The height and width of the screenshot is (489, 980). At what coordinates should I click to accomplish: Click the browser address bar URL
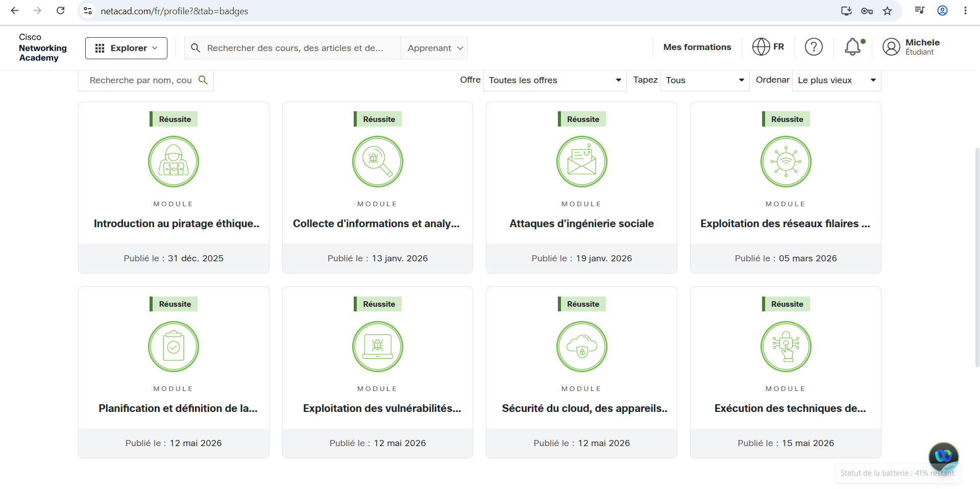click(x=174, y=11)
